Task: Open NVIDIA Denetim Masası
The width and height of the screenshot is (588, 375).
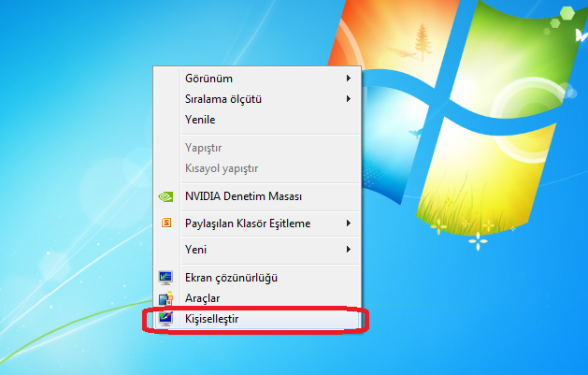Action: pos(257,196)
